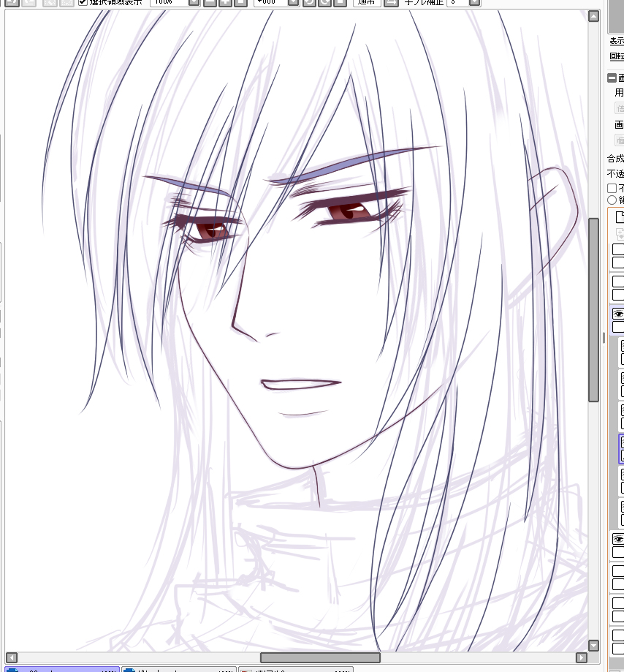Viewport: 624px width, 672px height.
Task: Reset canvas zoom with the third zoom icon
Action: (x=240, y=2)
